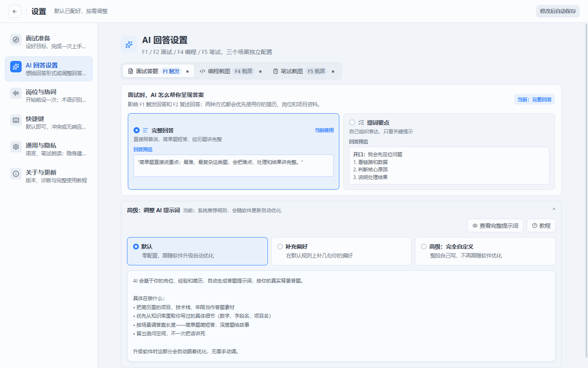
Task: Choose the 高级：完全自定义 radio option
Action: pos(424,247)
